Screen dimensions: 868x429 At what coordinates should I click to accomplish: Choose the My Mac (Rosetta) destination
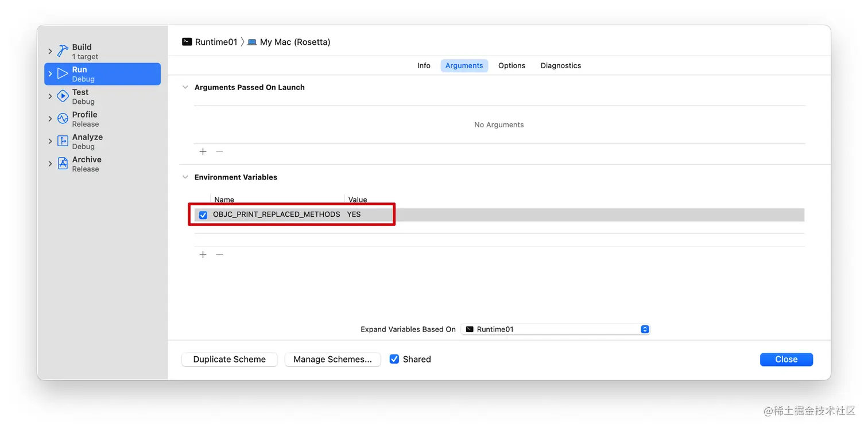point(295,42)
